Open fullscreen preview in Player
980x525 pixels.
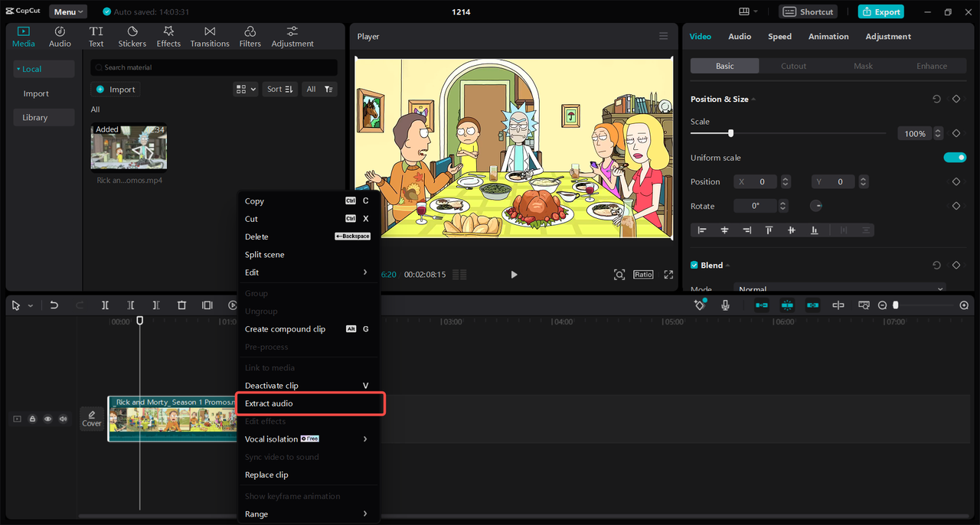coord(668,275)
